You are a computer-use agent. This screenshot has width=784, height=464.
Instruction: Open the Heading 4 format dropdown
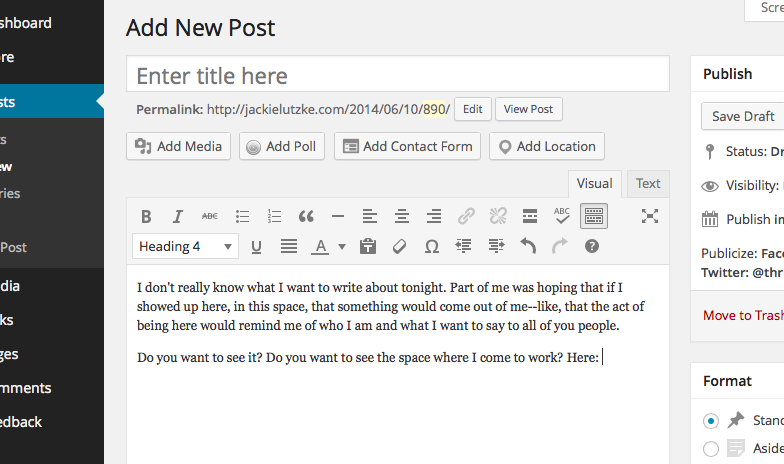coord(185,246)
